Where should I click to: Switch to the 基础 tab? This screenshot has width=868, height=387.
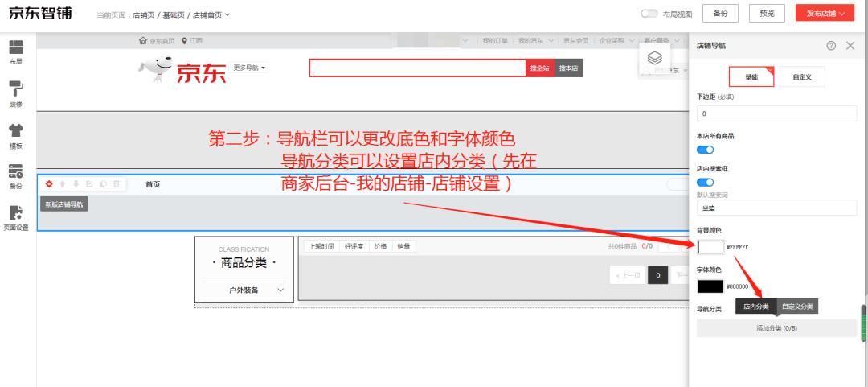[751, 77]
